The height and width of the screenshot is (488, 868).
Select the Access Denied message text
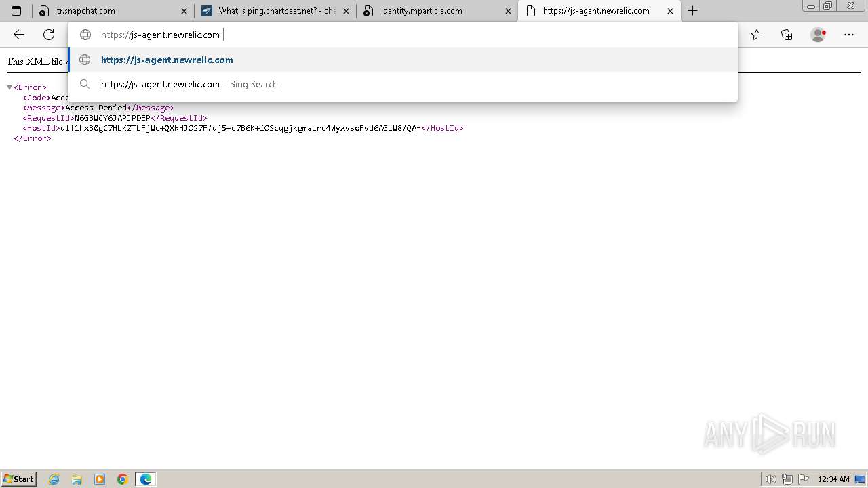(96, 108)
